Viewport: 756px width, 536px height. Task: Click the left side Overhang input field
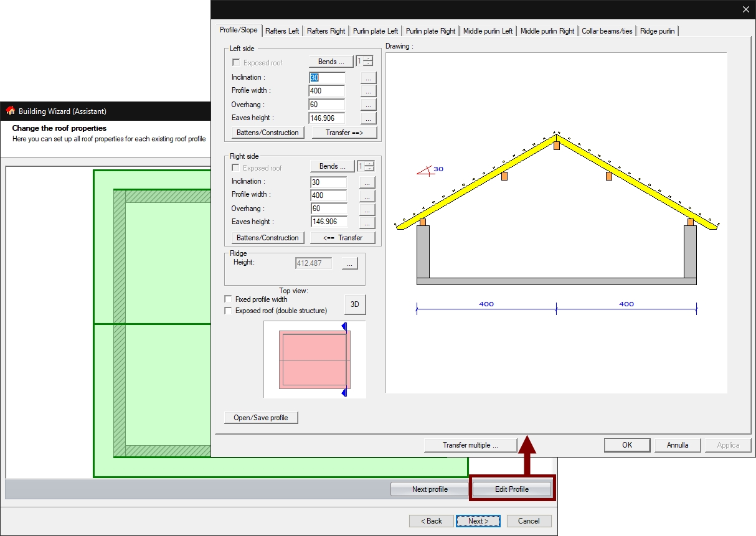point(326,105)
